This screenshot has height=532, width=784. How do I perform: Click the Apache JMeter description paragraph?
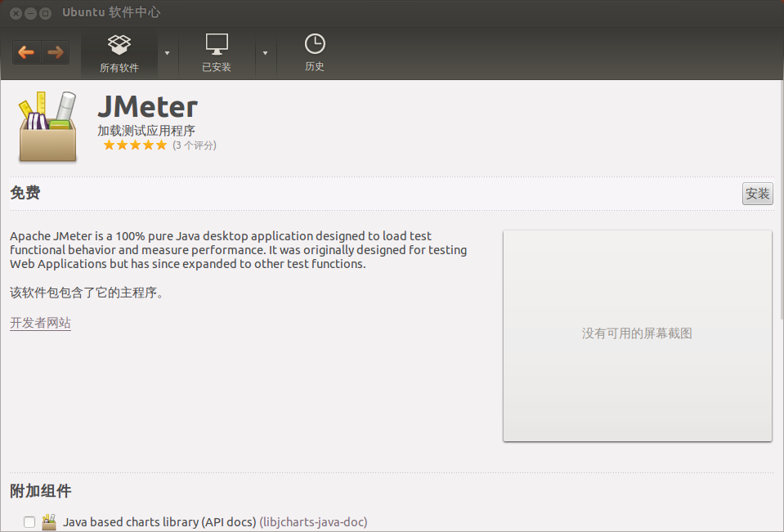point(239,250)
